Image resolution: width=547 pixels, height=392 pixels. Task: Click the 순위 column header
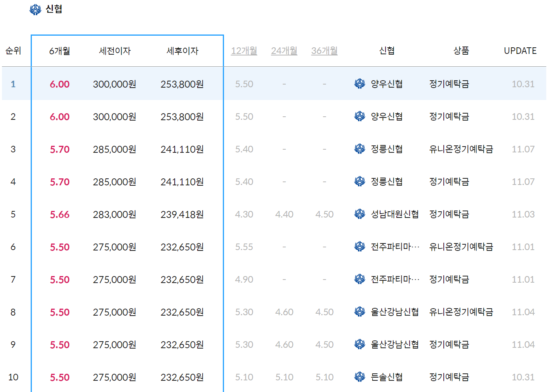13,51
